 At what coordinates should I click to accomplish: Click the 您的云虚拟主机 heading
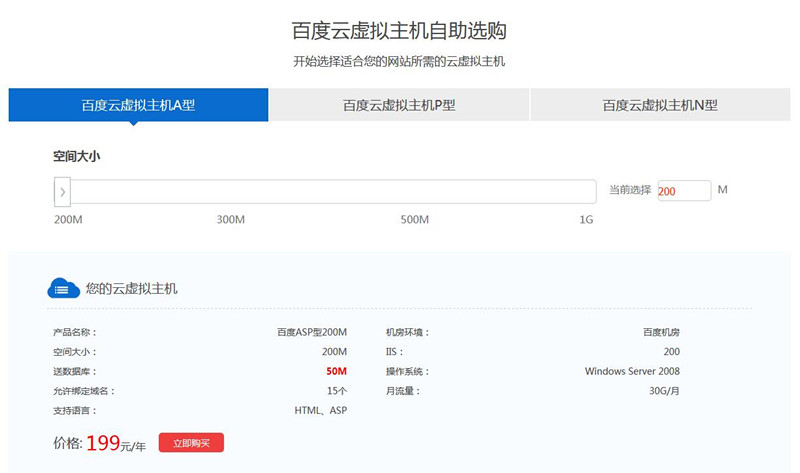point(132,289)
